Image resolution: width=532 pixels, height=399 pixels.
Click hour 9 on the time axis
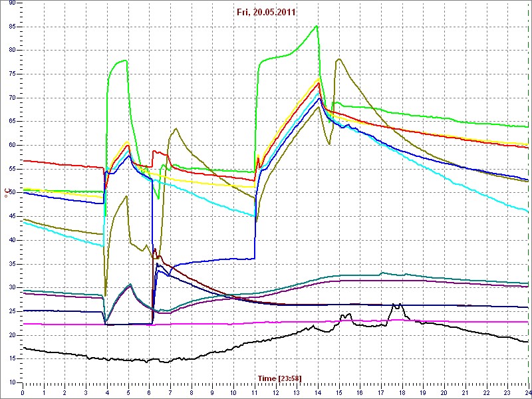212,391
